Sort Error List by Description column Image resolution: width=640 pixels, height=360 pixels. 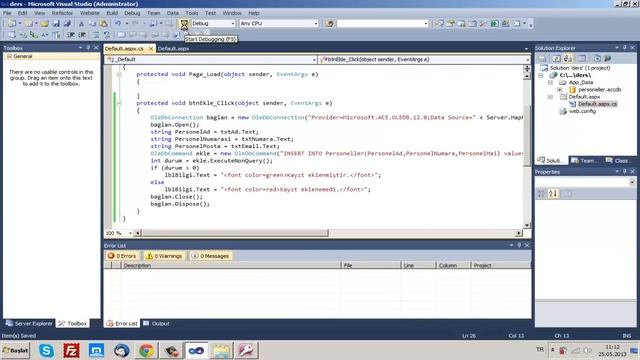point(231,265)
